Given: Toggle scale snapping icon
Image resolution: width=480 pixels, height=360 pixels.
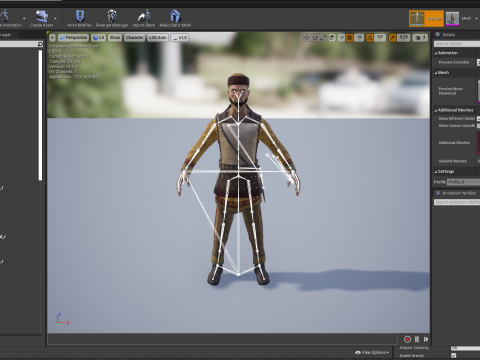Looking at the screenshot, I should [x=393, y=38].
